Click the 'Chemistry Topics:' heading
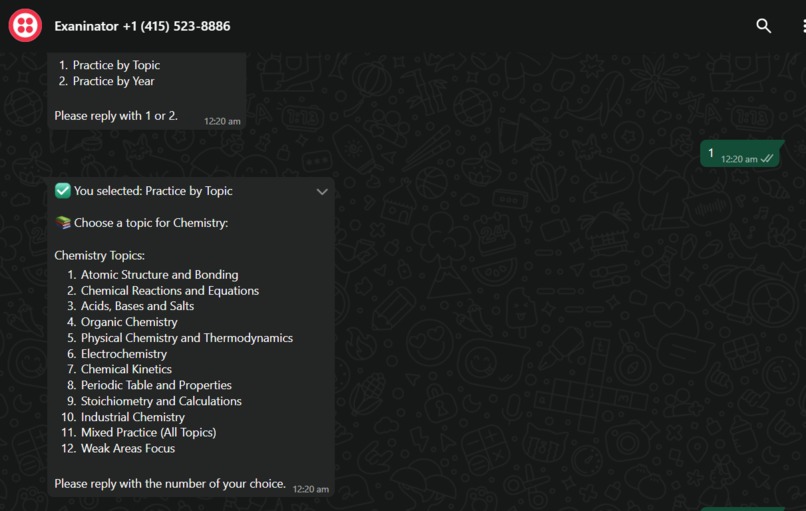This screenshot has height=511, width=806. [x=100, y=256]
